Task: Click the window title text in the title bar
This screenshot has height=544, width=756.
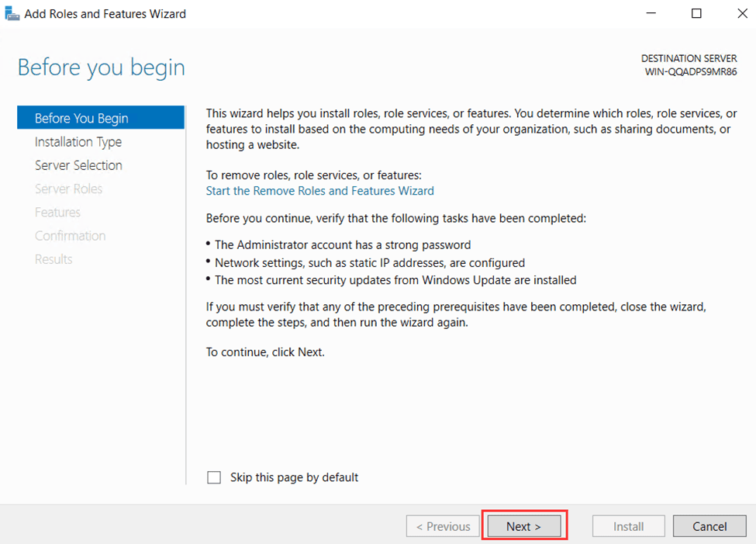Action: point(105,13)
